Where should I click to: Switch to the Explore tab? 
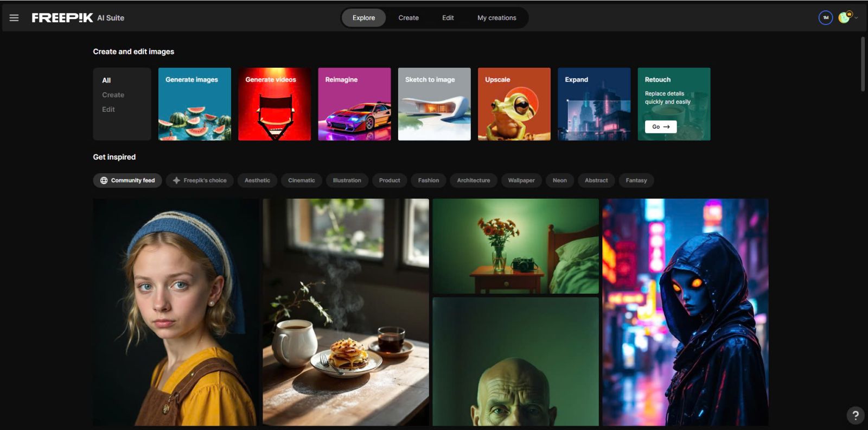(x=363, y=18)
